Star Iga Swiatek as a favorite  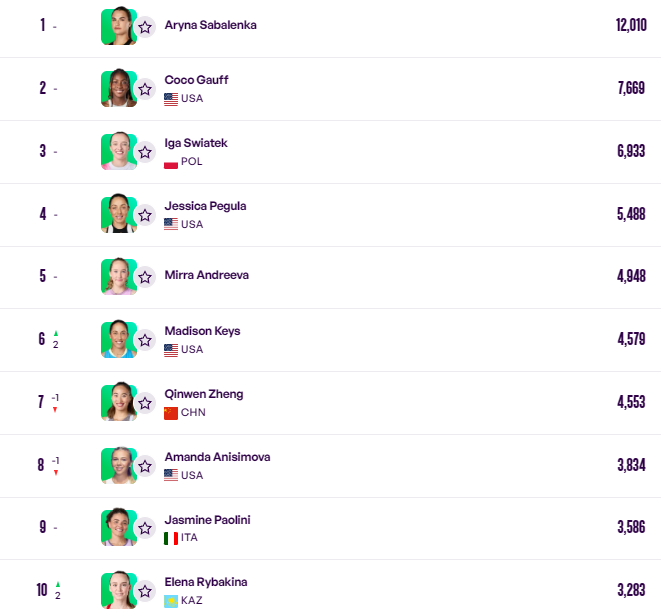tap(145, 152)
